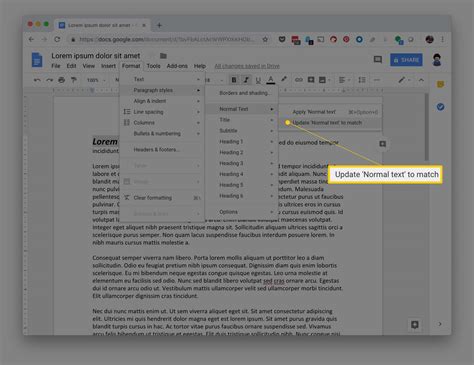Expand the Text submenu in Format menu
This screenshot has height=365, width=474.
coord(162,79)
